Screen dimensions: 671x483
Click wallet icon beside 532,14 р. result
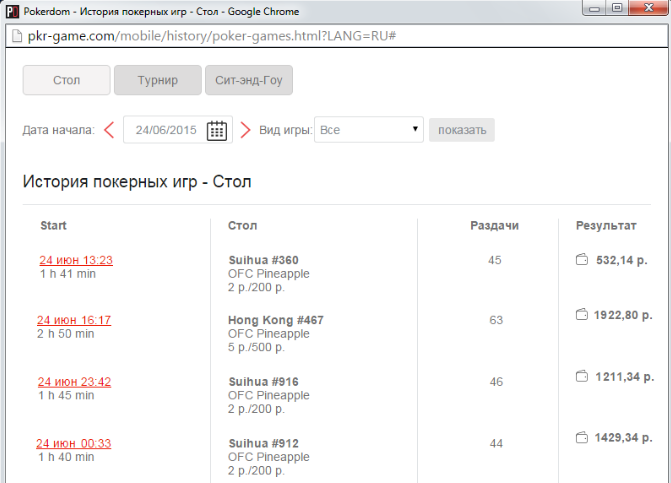(x=582, y=259)
